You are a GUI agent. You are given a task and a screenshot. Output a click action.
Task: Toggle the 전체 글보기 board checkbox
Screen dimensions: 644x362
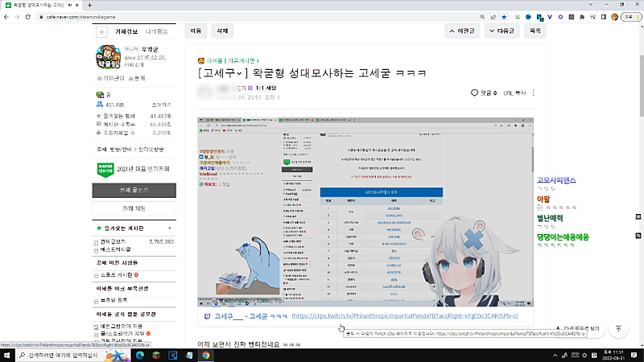[97, 241]
